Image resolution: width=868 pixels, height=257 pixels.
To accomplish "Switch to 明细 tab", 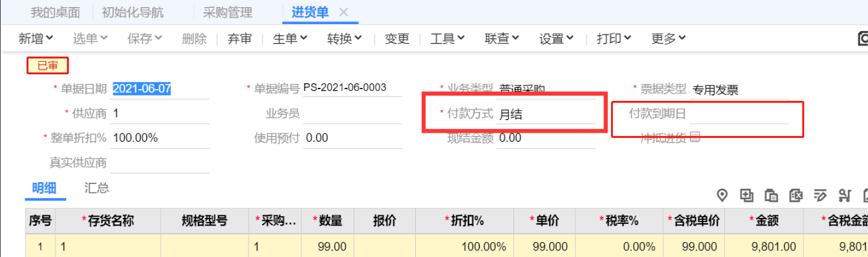I will click(x=44, y=189).
